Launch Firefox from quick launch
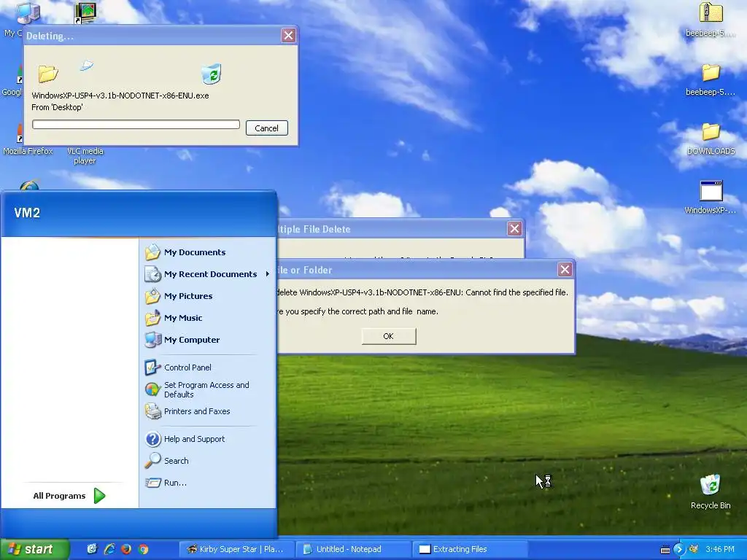Image resolution: width=747 pixels, height=560 pixels. (126, 549)
